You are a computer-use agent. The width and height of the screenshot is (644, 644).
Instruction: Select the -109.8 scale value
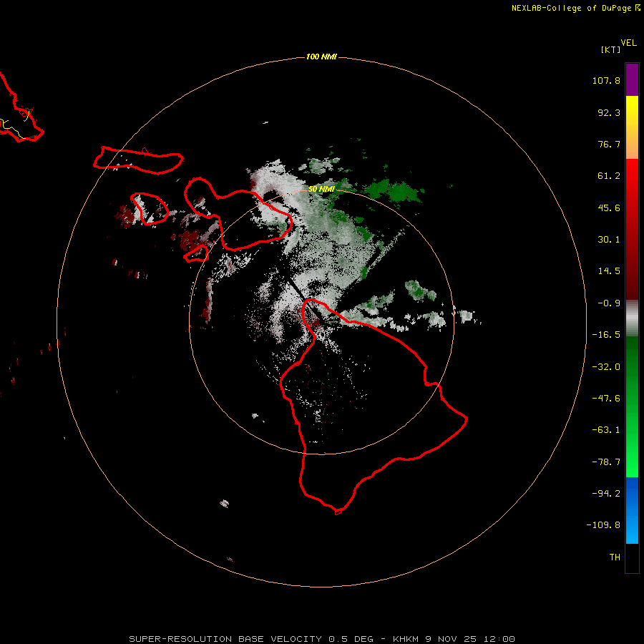click(603, 525)
